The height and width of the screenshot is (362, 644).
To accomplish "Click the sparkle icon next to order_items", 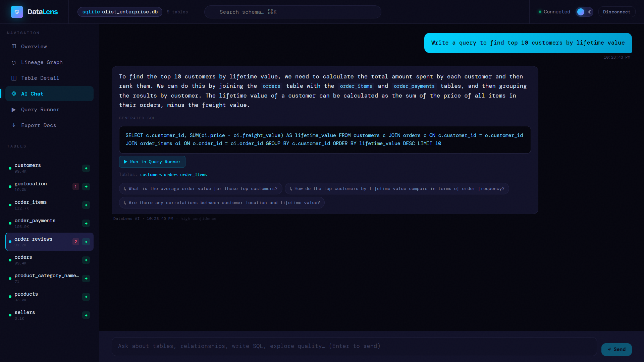I will [x=86, y=205].
